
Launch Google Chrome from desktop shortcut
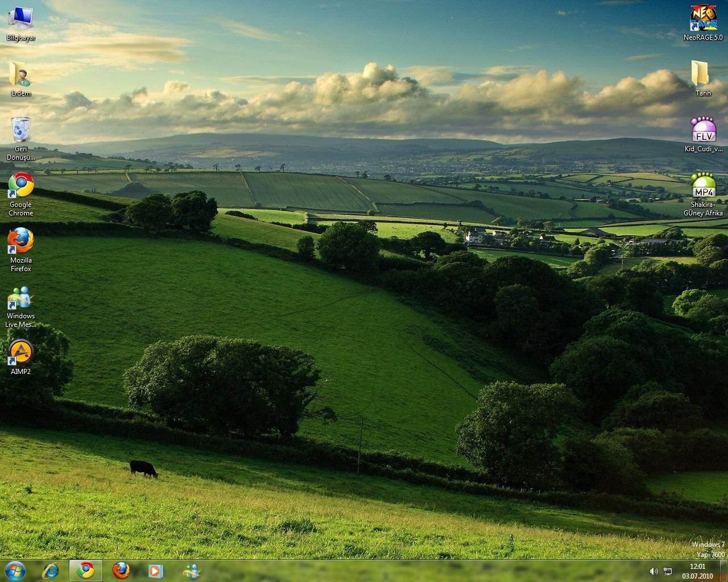click(x=20, y=186)
